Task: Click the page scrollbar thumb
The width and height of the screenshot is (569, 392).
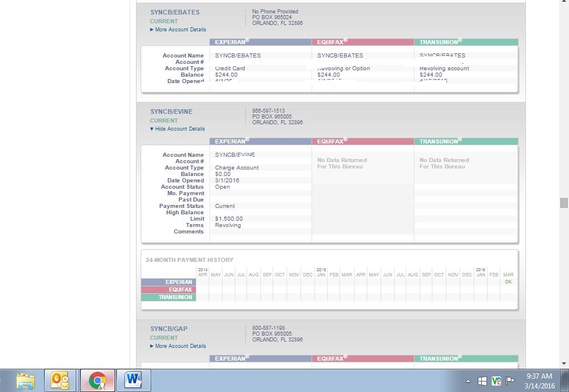Action: pos(564,203)
